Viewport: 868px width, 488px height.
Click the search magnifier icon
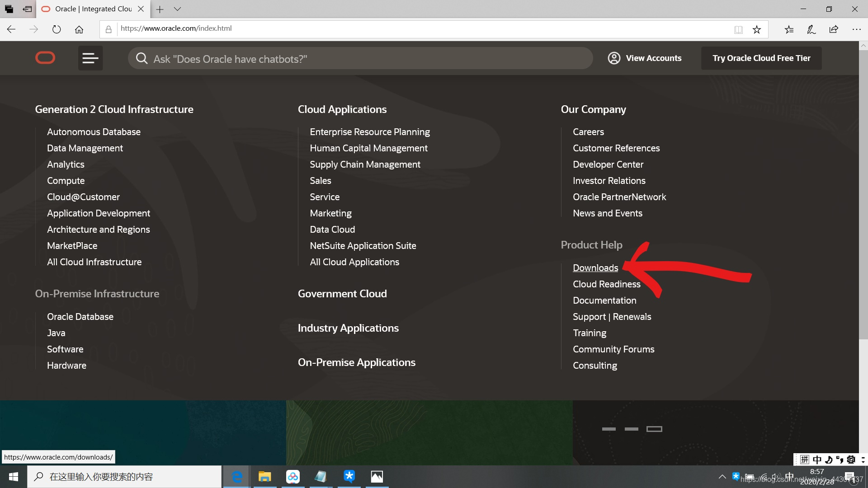pyautogui.click(x=142, y=58)
